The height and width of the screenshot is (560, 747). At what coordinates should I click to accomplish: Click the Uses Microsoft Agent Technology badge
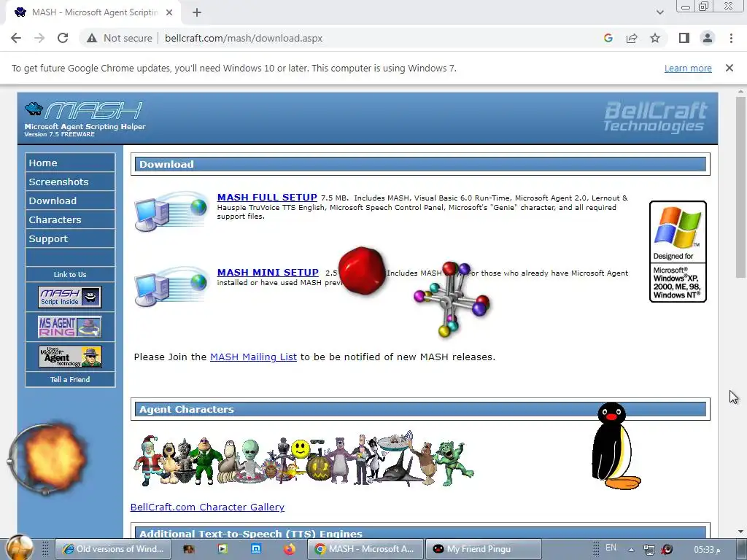(x=70, y=357)
